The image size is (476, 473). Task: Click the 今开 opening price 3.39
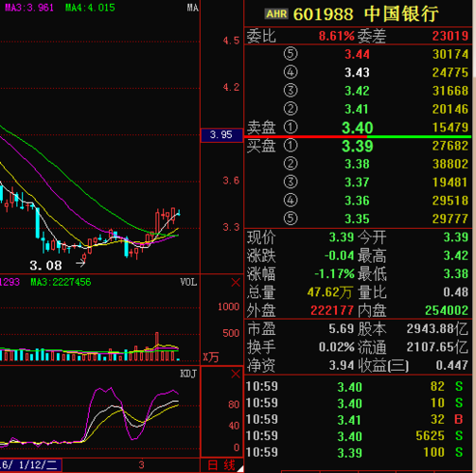coord(456,237)
